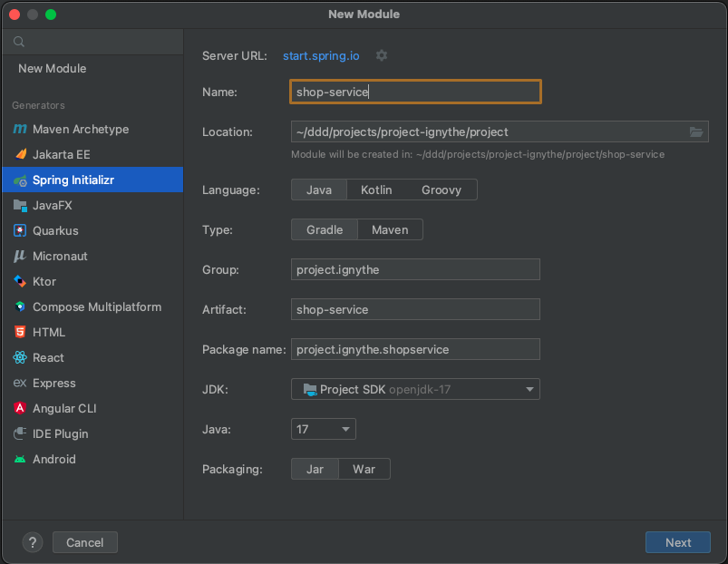The height and width of the screenshot is (564, 728).
Task: Select React generator entry
Action: (x=92, y=357)
